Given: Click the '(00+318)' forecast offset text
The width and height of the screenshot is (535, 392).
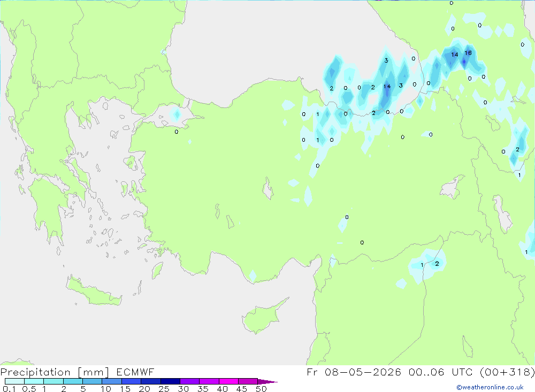Looking at the screenshot, I should coord(507,372).
